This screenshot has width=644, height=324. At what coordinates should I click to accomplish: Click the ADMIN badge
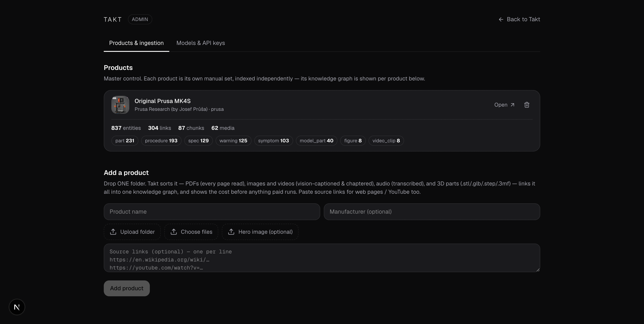coord(140,19)
